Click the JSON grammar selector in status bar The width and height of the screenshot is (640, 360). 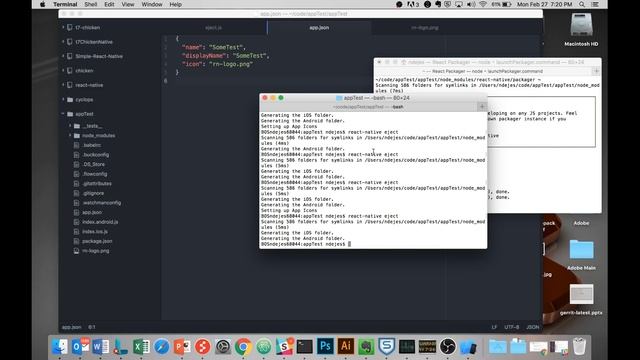(532, 327)
